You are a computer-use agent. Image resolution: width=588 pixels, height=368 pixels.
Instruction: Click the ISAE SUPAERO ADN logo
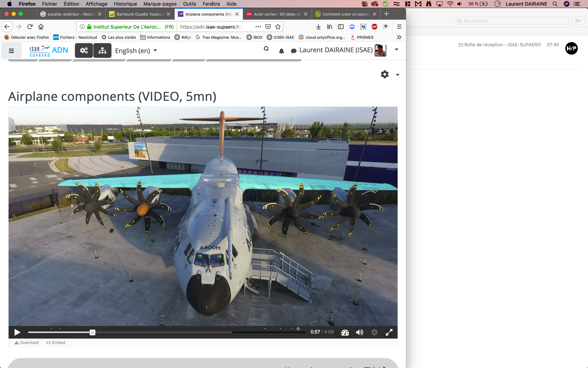click(49, 51)
